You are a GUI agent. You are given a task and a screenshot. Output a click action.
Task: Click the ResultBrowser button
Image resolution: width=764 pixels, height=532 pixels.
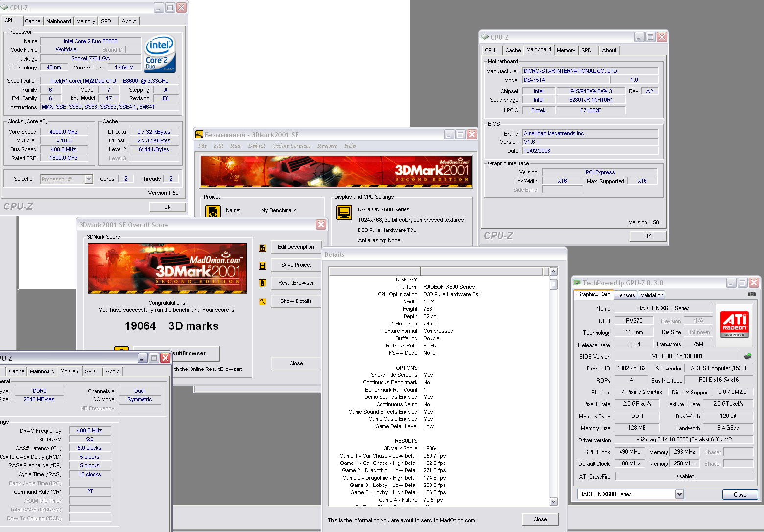point(296,283)
